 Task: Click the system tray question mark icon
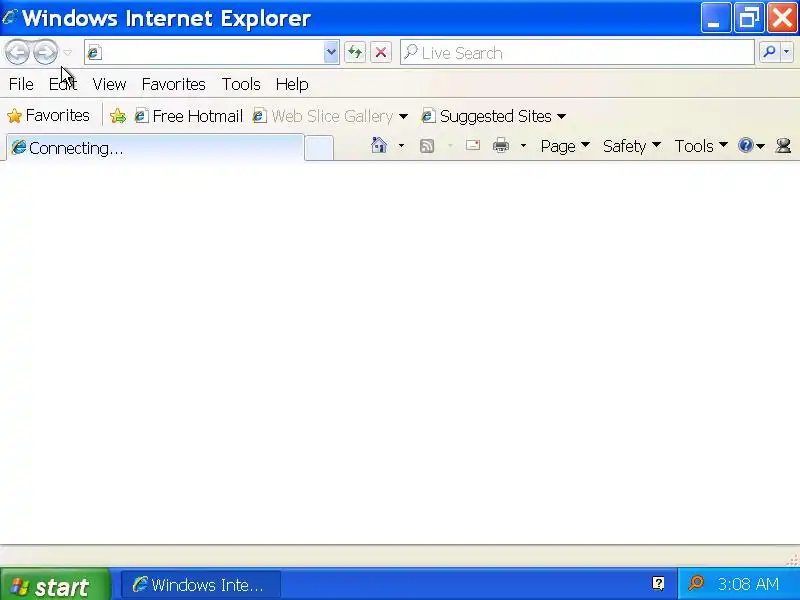click(659, 583)
